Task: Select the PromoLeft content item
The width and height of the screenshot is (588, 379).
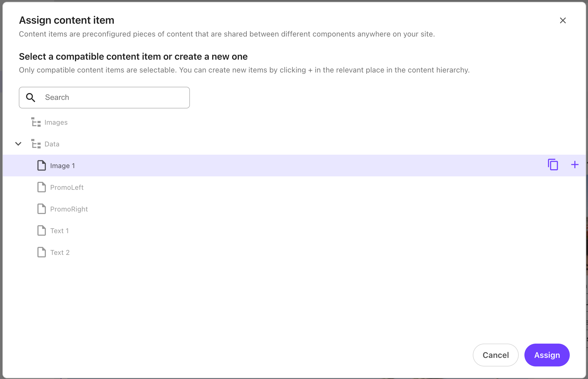Action: 67,187
